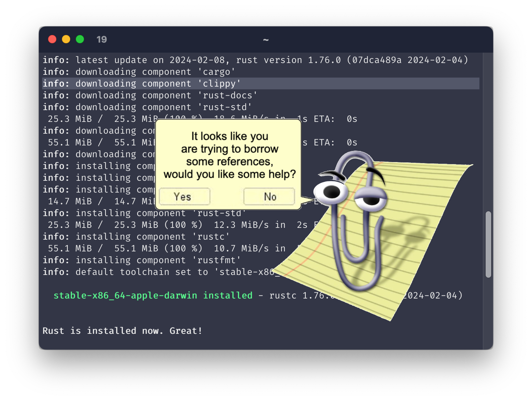Close the terminal with the red button

point(52,39)
